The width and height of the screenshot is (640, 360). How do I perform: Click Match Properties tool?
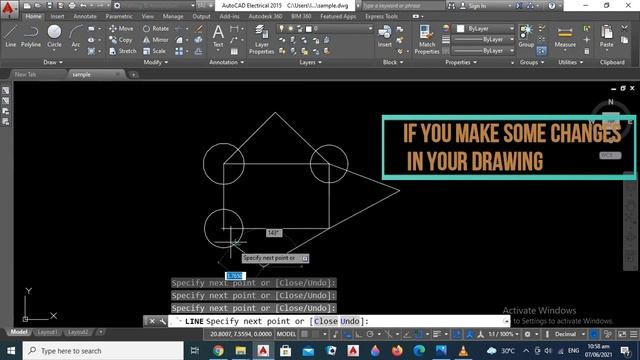(427, 39)
